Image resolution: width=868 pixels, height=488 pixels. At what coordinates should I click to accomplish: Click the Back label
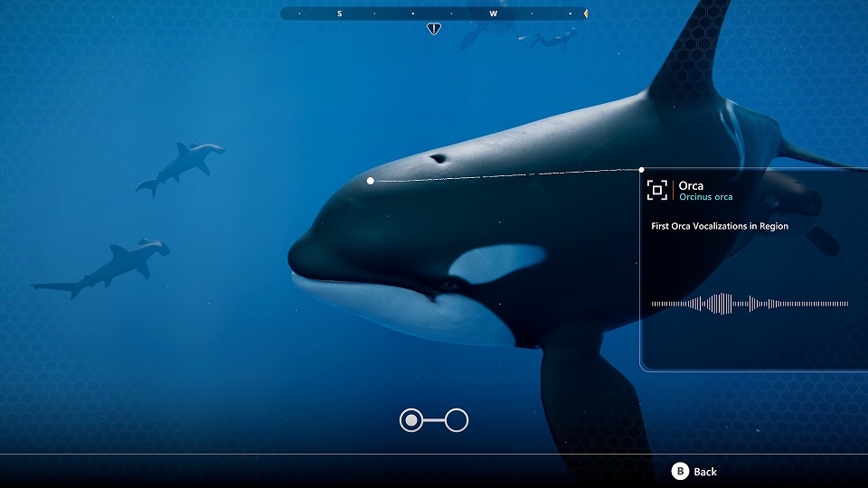click(x=705, y=472)
